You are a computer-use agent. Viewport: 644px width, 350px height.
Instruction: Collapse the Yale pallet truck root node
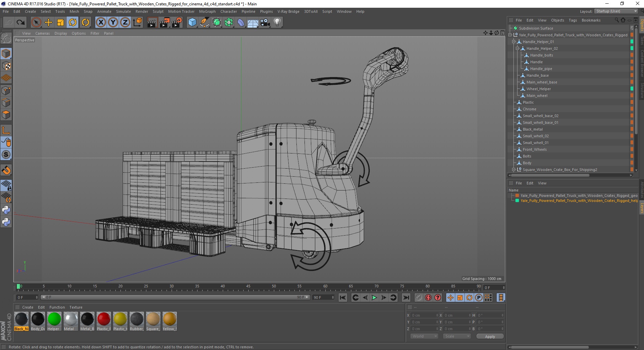[510, 35]
